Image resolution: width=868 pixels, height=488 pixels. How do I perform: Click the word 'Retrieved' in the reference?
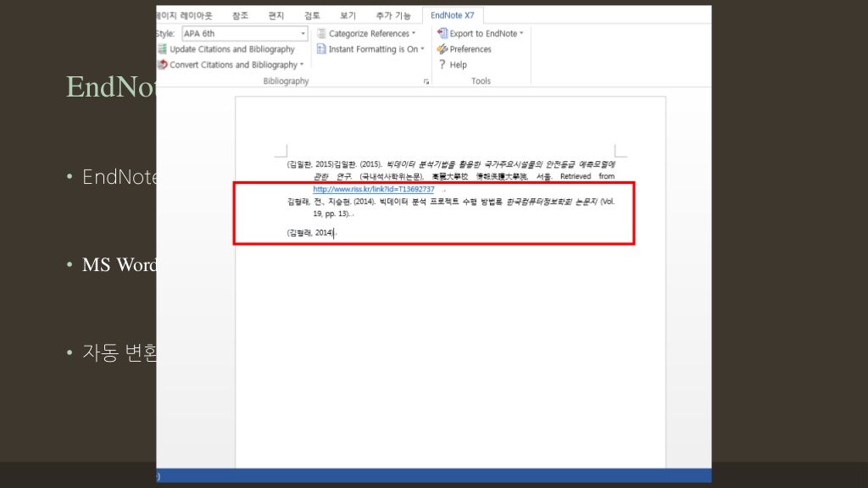click(576, 176)
